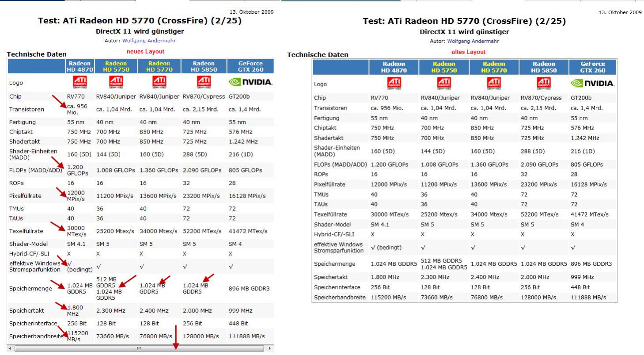Select yellow Radeon HD 5770 header, altes Layout

[x=494, y=67]
